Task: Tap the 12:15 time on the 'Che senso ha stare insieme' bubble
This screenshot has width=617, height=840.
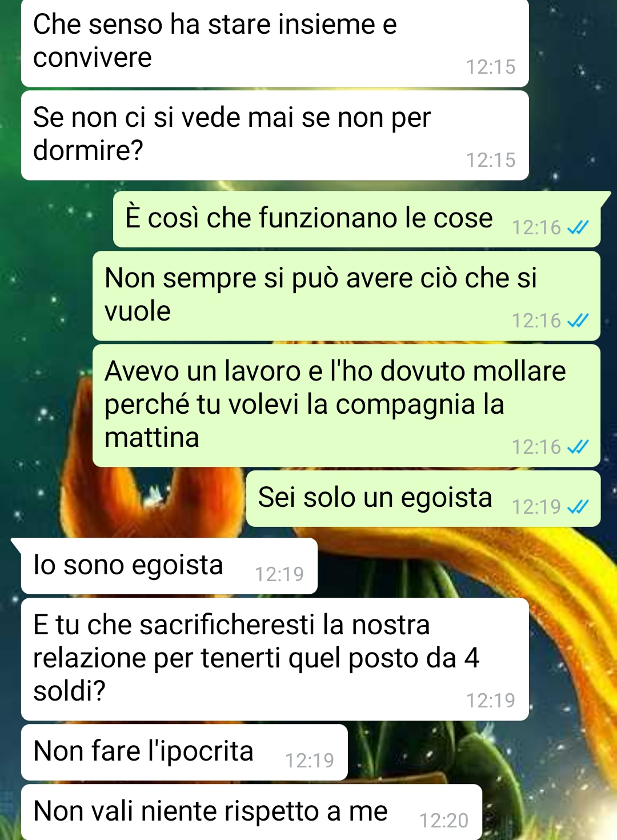Action: [491, 67]
